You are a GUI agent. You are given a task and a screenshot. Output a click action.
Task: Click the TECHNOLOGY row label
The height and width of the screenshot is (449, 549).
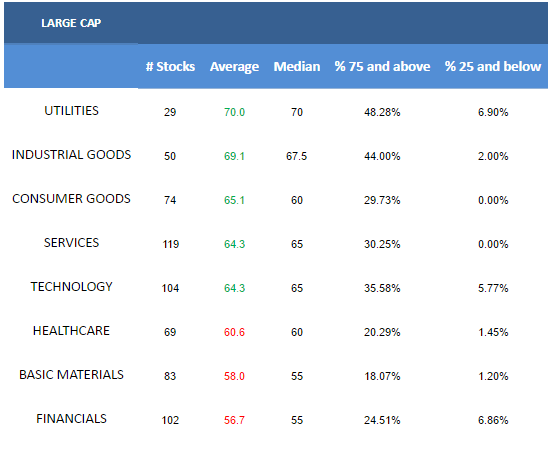(x=71, y=286)
